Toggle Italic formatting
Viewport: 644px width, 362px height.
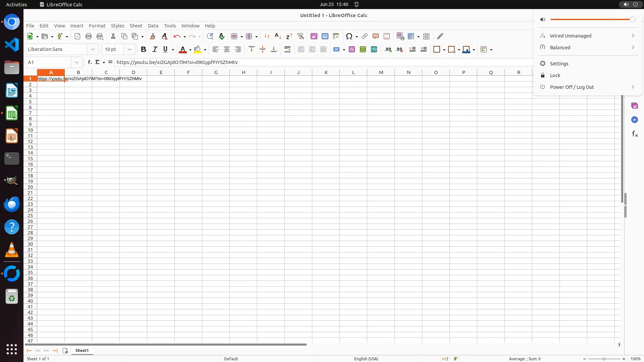[x=155, y=50]
